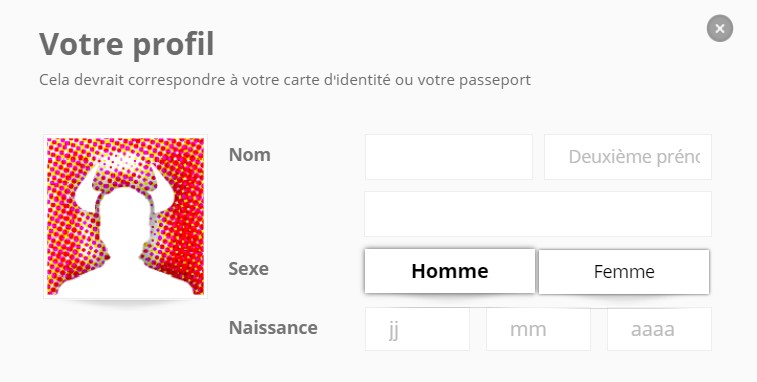This screenshot has width=757, height=382.
Task: Click the horned silhouette profile picture
Action: (126, 216)
